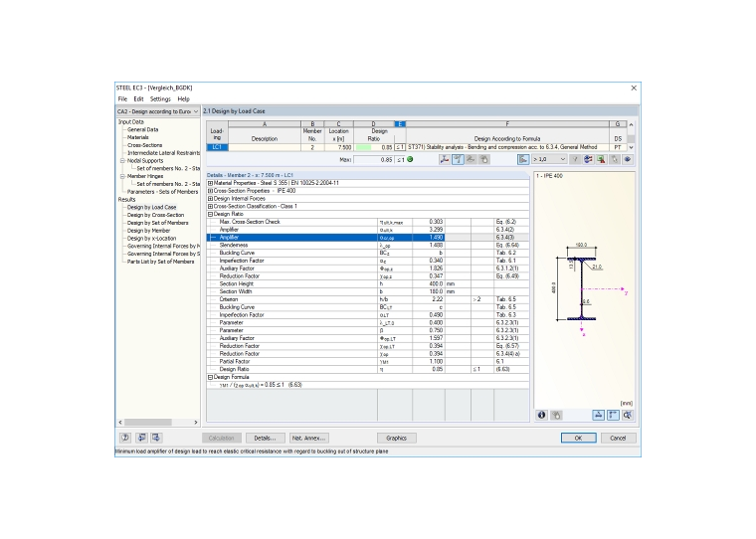Select the LC1 loading cell in the table

(x=217, y=147)
